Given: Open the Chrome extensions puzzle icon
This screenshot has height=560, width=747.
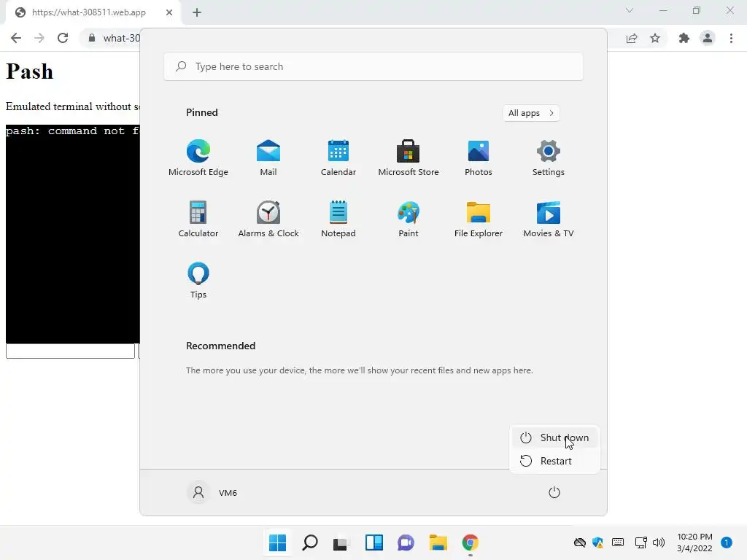Looking at the screenshot, I should tap(684, 38).
